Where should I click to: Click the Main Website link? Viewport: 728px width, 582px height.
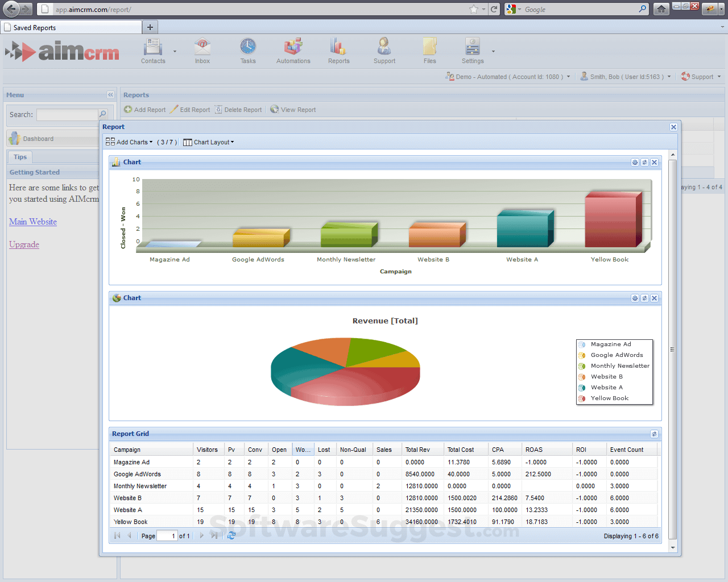32,222
